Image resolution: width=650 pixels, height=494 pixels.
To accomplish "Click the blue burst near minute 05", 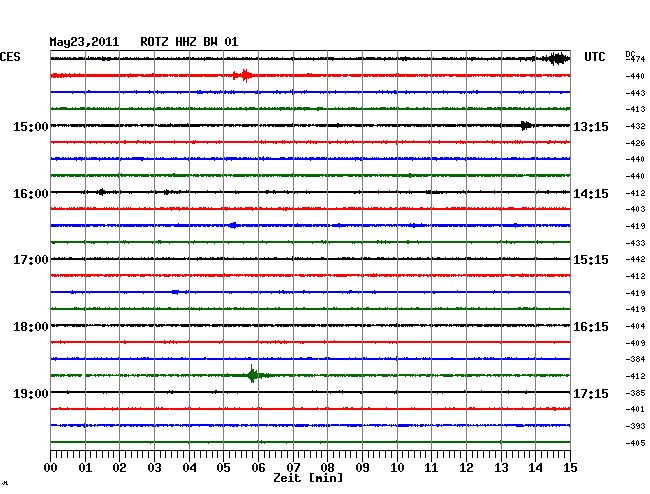I will (233, 225).
